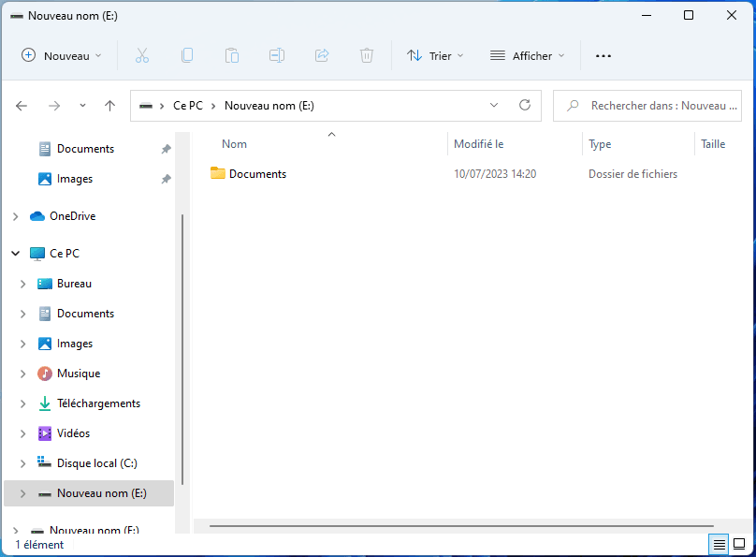The height and width of the screenshot is (557, 756).
Task: Select Documents under Ce PC
Action: [x=85, y=314]
